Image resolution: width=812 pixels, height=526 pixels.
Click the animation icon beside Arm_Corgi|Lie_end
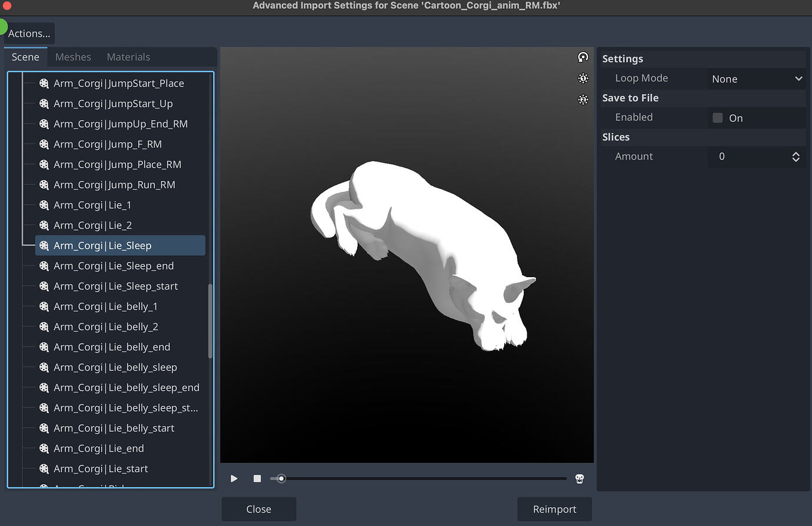coord(44,448)
